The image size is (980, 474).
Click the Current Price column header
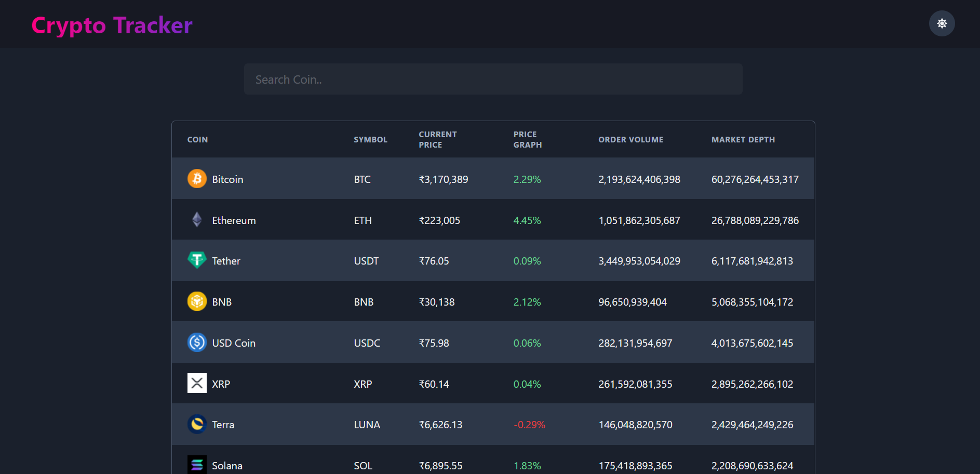tap(438, 140)
